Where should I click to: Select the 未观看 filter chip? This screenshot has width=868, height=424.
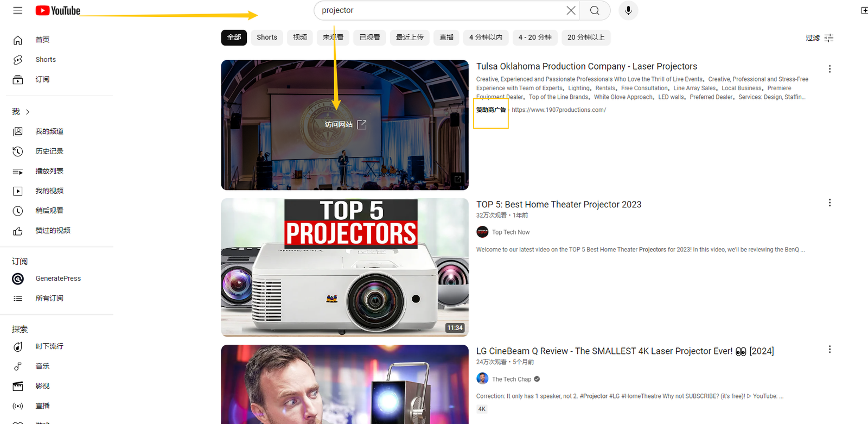[x=333, y=37]
